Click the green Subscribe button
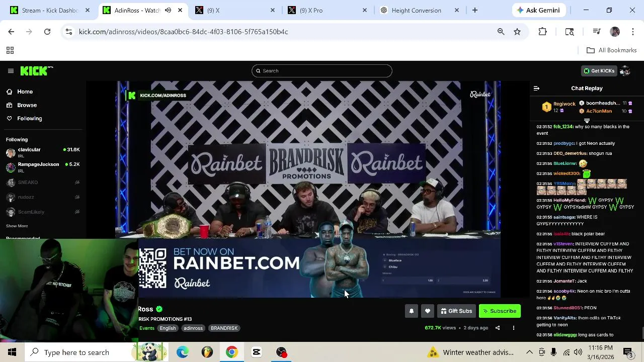644x362 pixels. [500, 311]
